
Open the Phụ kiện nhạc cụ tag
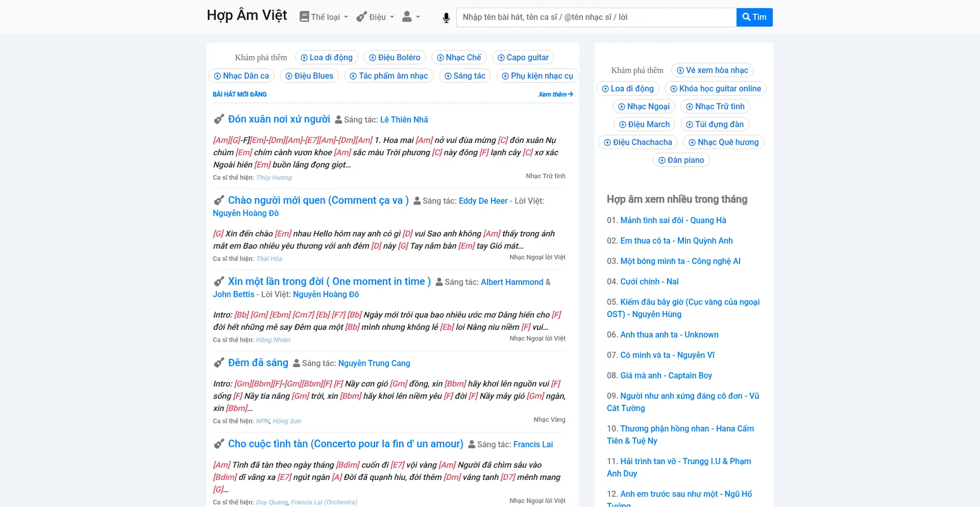(x=537, y=76)
